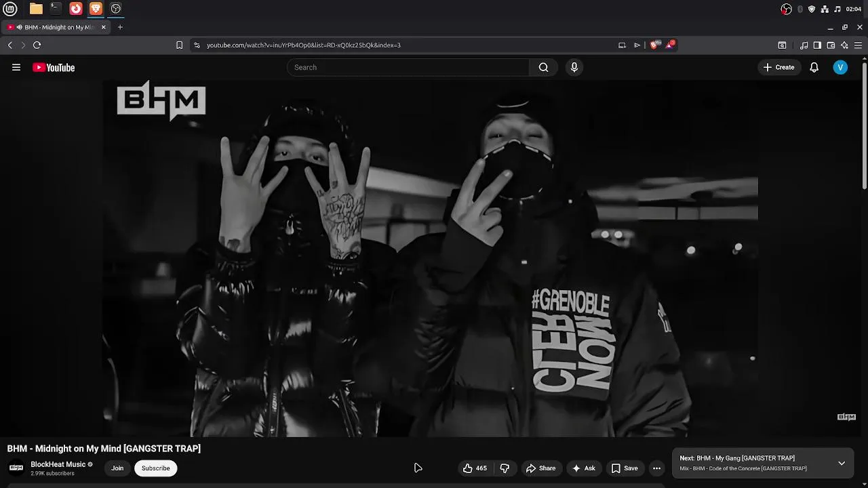Click the search magnifier button
The image size is (868, 488).
coord(543,67)
